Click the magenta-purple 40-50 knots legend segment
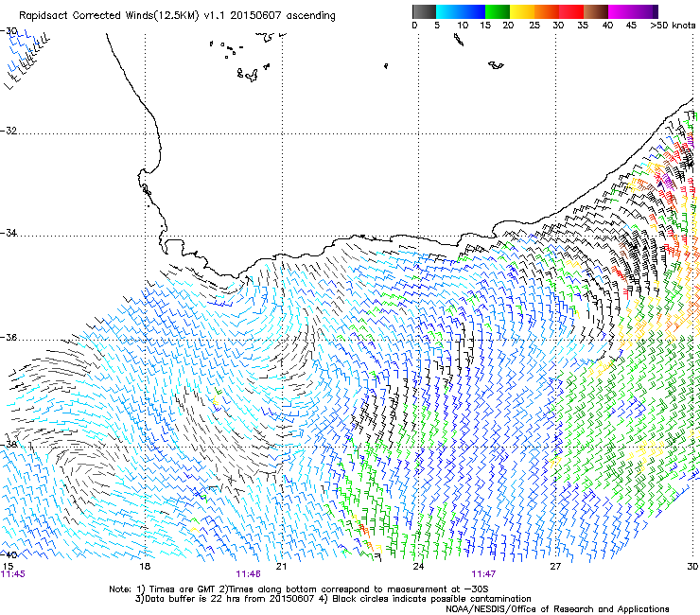Viewport: 700px width, 615px height. 633,11
